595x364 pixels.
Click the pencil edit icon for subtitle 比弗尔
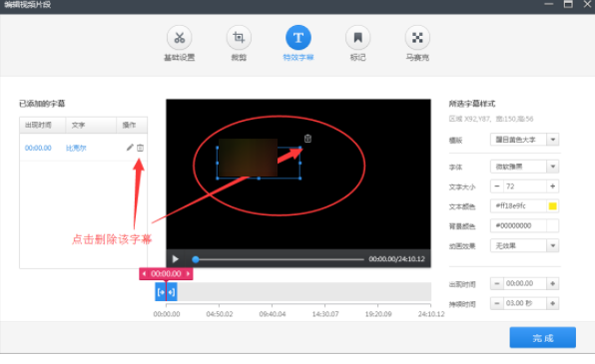point(130,148)
